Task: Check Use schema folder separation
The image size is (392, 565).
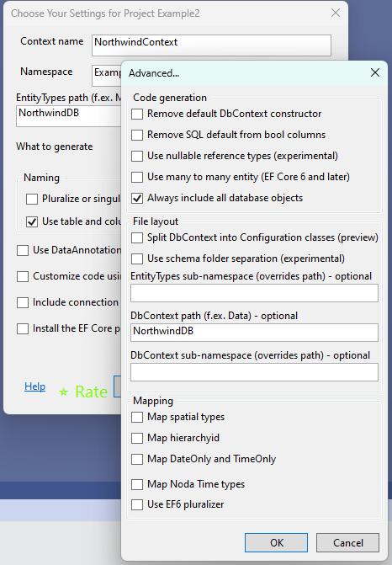Action: [137, 259]
